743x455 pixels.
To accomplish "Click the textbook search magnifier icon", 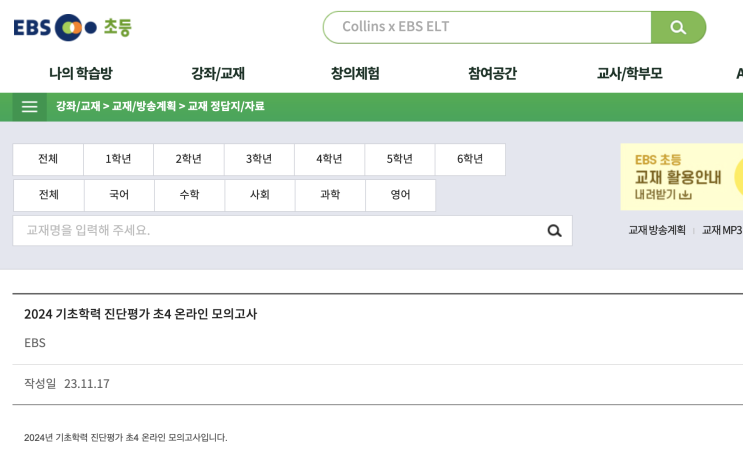I will pos(554,231).
